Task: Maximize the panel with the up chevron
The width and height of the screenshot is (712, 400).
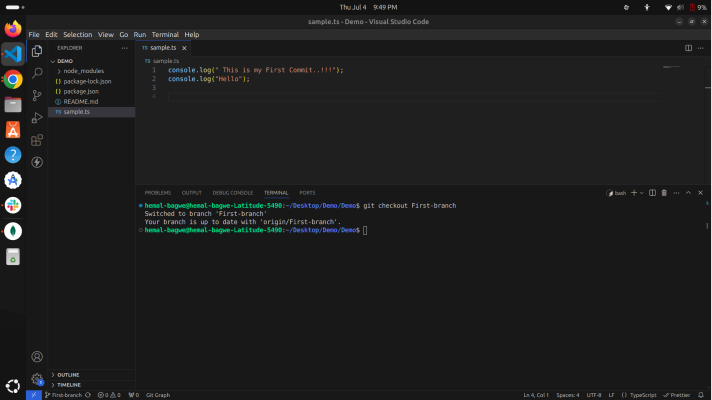Action: 688,193
